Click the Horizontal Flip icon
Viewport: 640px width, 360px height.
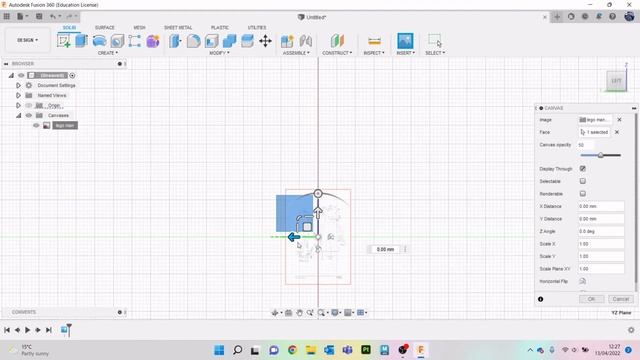[x=582, y=281]
